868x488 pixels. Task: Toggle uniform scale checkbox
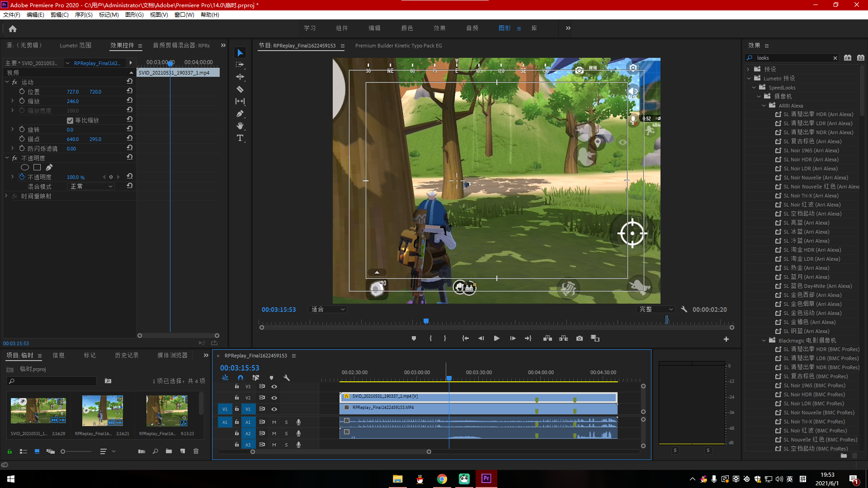tap(70, 121)
